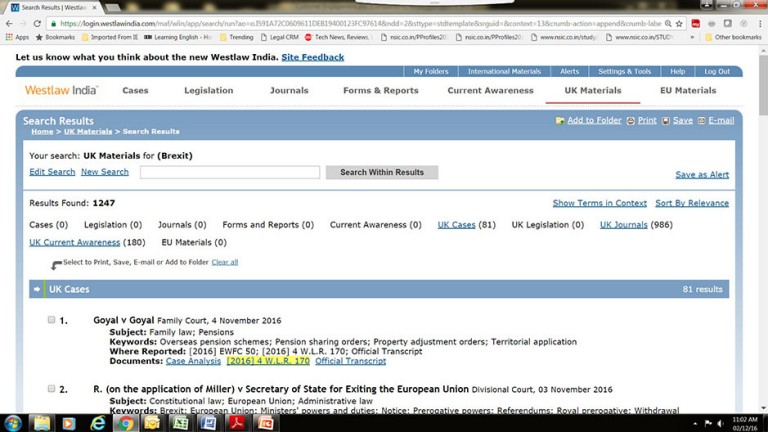Open Settings & Tools
This screenshot has height=432, width=768.
click(624, 72)
